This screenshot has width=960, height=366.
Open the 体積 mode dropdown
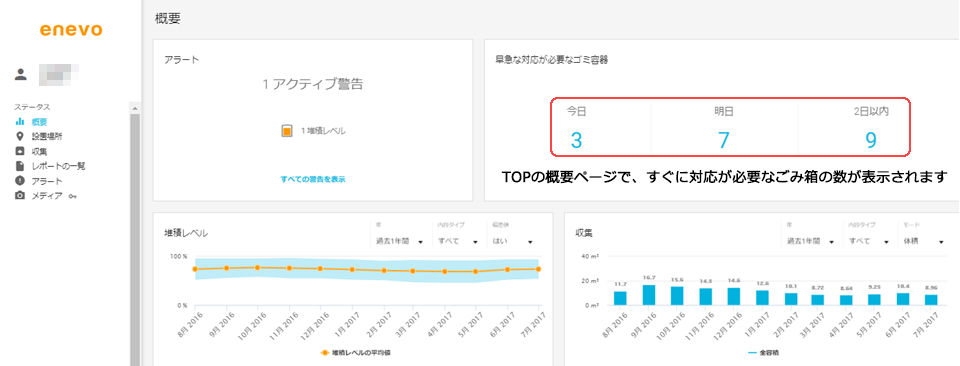[923, 242]
